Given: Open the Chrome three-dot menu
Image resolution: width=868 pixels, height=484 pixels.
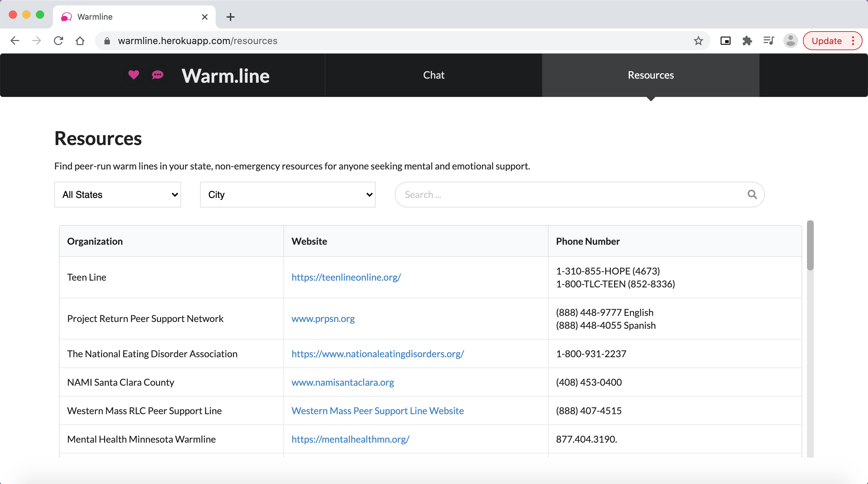Looking at the screenshot, I should 853,41.
